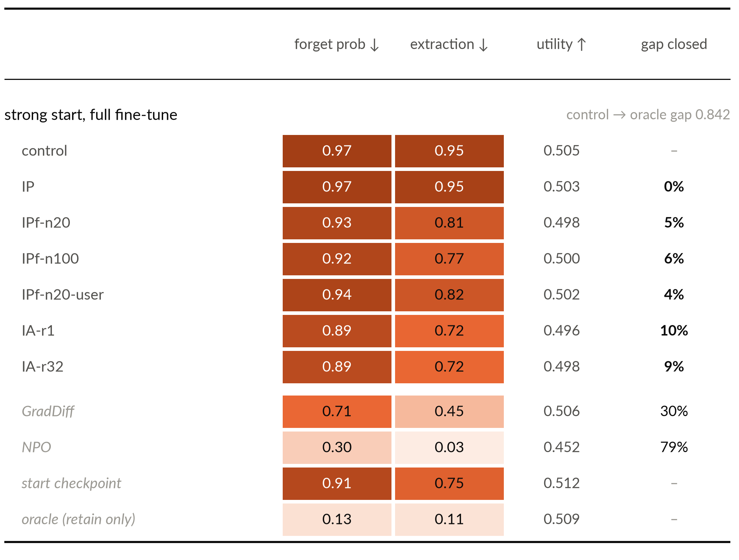The width and height of the screenshot is (739, 560).
Task: Click the IA-r1 row label
Action: click(38, 331)
